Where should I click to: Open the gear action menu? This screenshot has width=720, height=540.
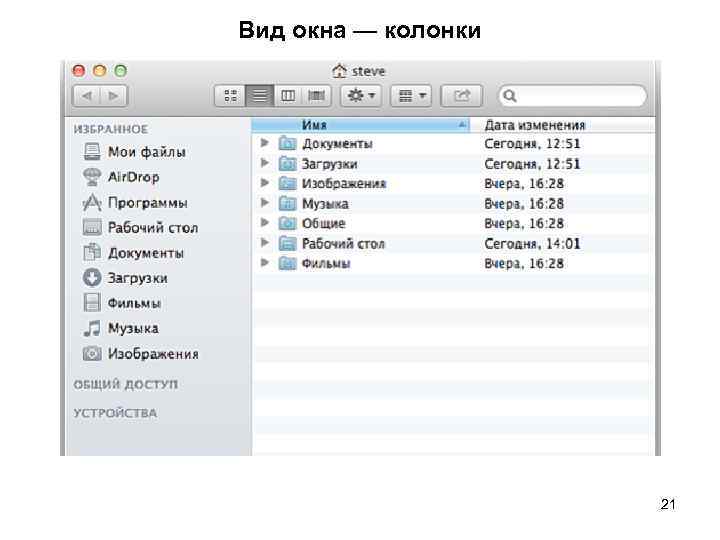point(361,96)
